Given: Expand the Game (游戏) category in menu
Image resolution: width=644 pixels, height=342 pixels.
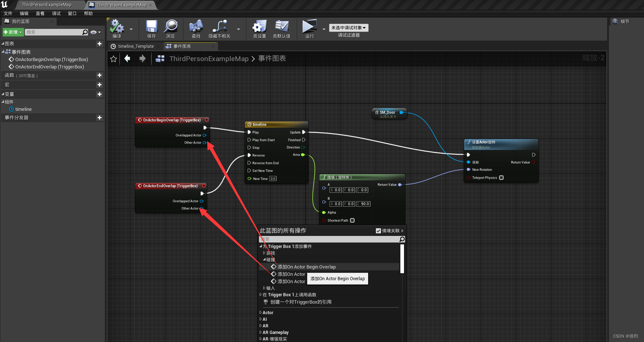Looking at the screenshot, I should click(264, 253).
